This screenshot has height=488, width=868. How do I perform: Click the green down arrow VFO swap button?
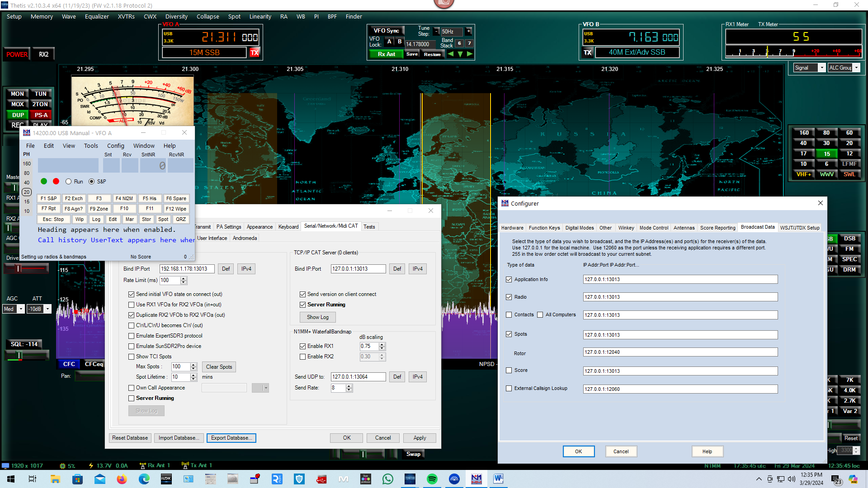coord(460,54)
